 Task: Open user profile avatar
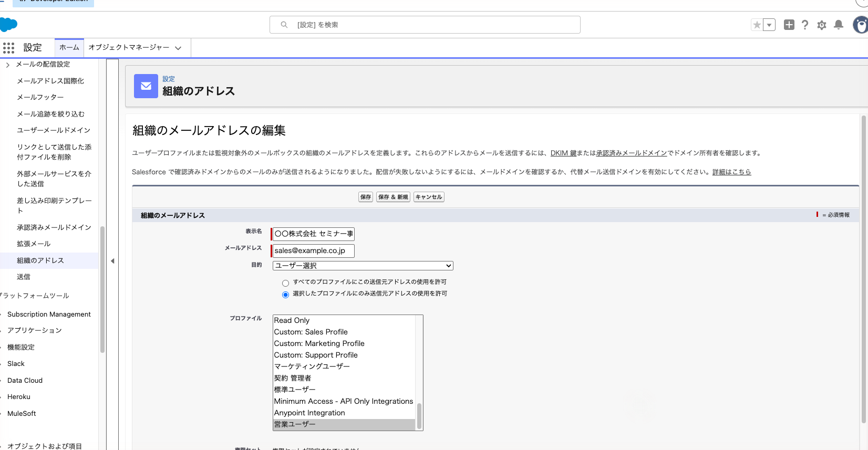click(861, 25)
